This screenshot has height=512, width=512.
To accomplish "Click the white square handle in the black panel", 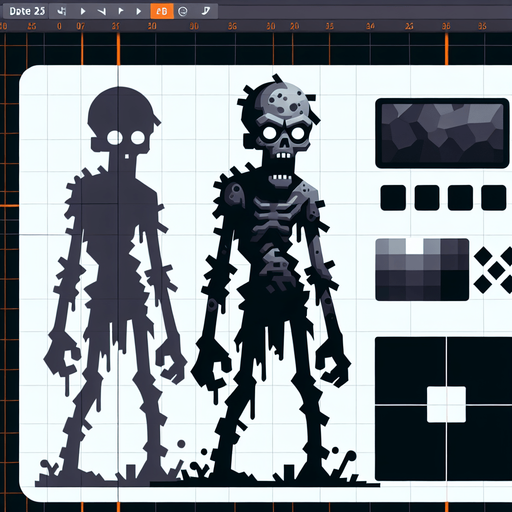I will (x=446, y=404).
